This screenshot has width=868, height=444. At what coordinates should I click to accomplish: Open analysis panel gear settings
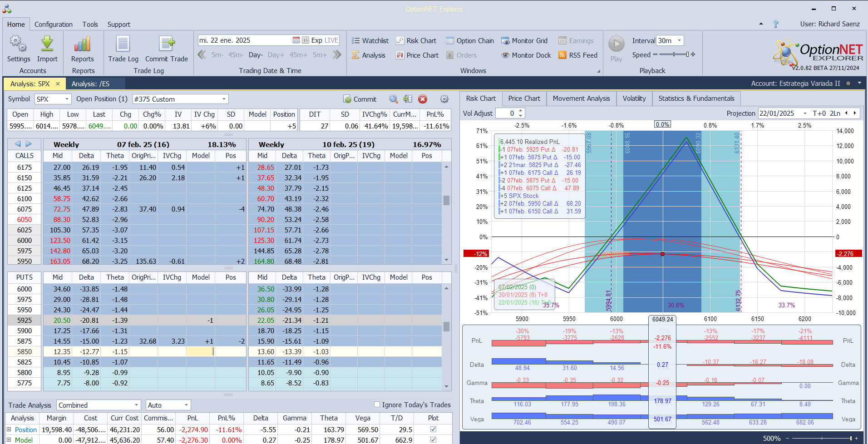444,99
